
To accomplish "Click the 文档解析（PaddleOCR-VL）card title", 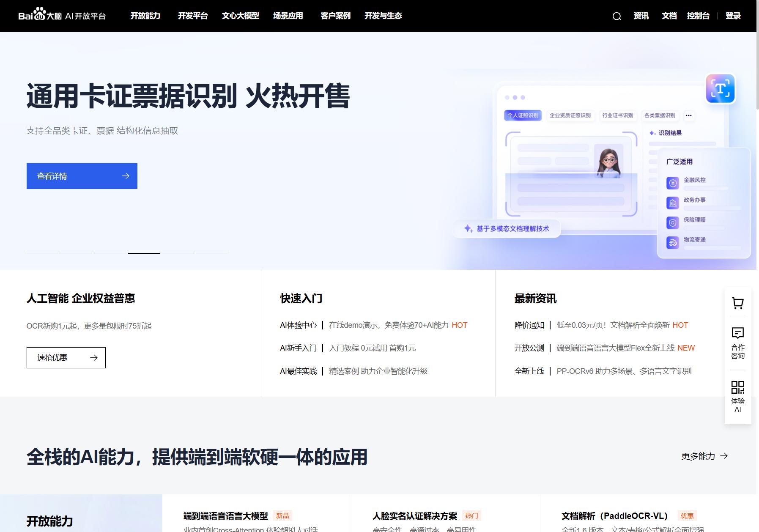I will (x=617, y=516).
